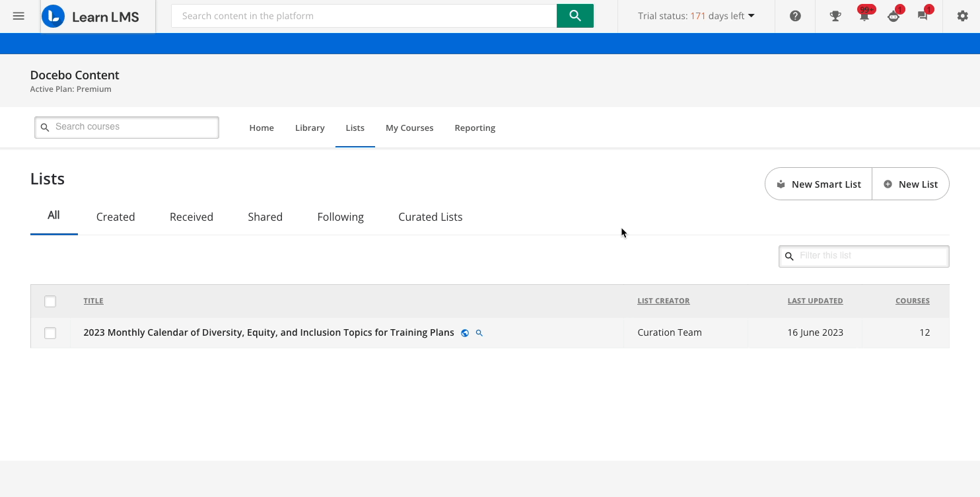Click the Filter this list input field
This screenshot has height=497, width=980.
[863, 256]
